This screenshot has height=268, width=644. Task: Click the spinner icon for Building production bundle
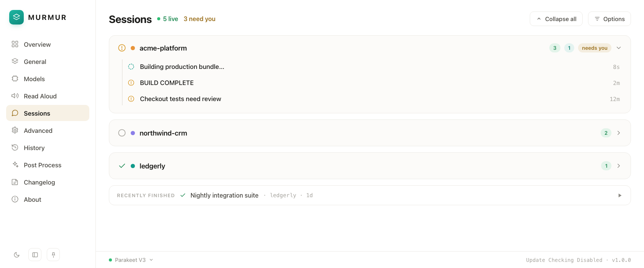tap(131, 67)
